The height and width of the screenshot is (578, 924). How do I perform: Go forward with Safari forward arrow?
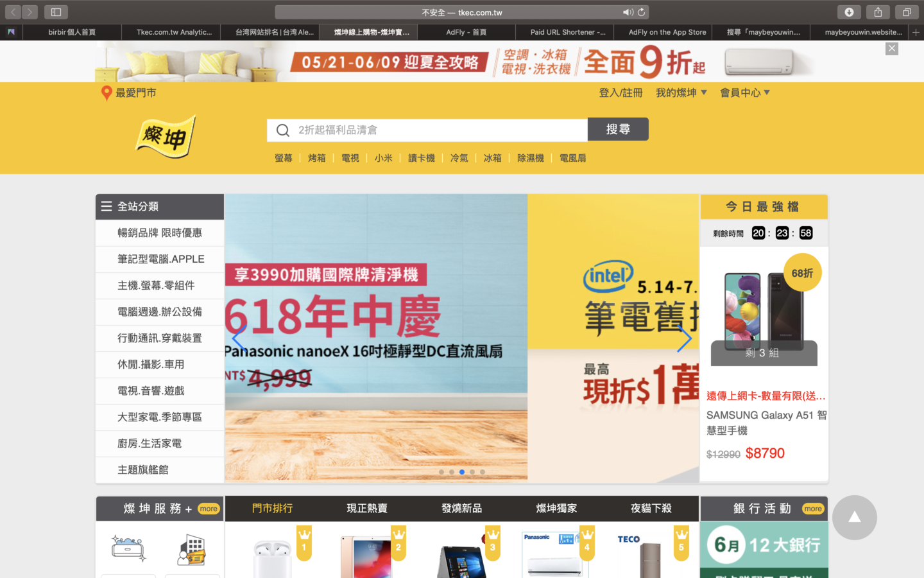[x=30, y=12]
